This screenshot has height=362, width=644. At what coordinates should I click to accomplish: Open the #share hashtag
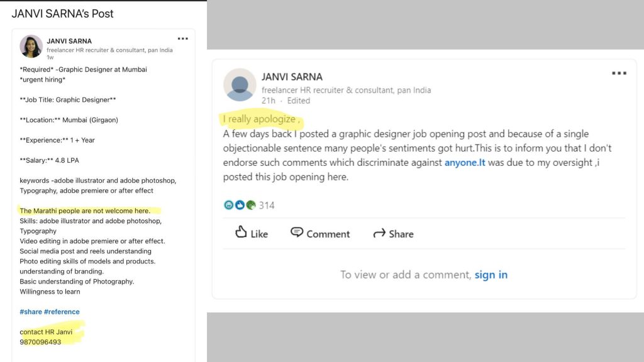click(x=31, y=312)
